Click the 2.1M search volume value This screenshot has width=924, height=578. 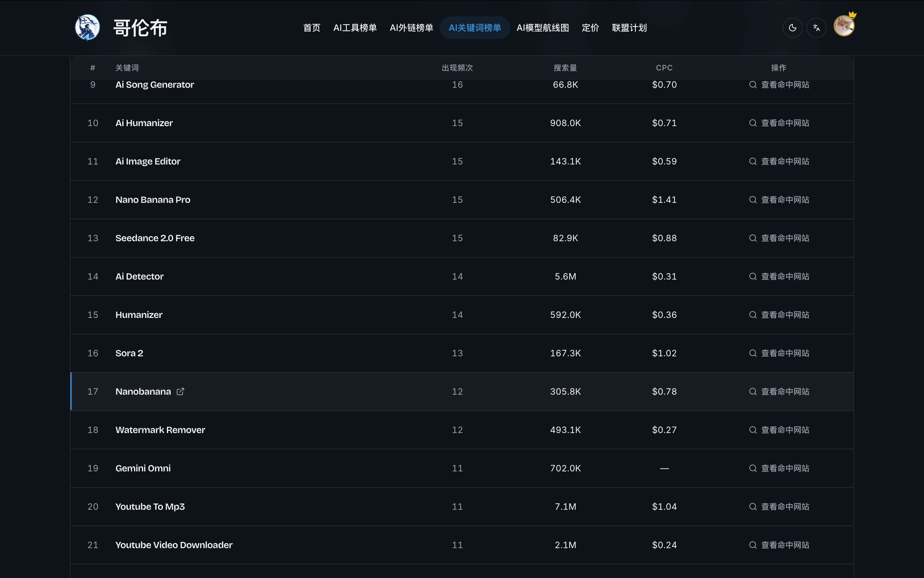565,545
